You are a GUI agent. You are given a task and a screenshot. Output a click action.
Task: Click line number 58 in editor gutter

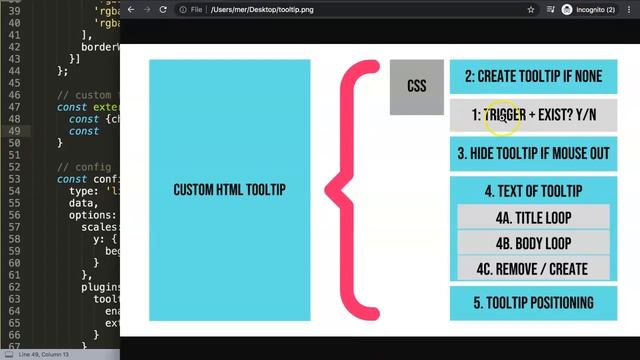[x=14, y=239]
